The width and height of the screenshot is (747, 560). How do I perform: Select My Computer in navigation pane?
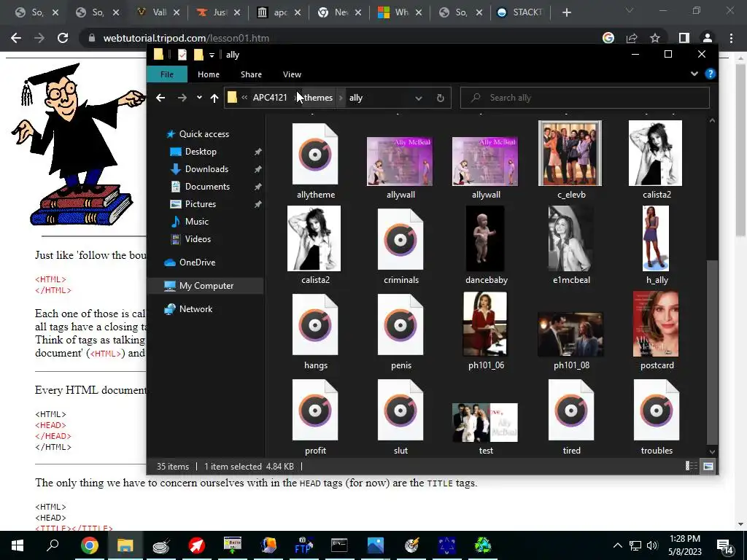206,286
